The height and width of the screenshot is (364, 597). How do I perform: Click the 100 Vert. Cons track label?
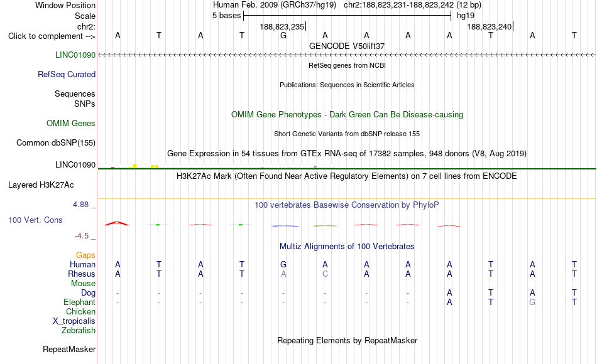tap(35, 220)
